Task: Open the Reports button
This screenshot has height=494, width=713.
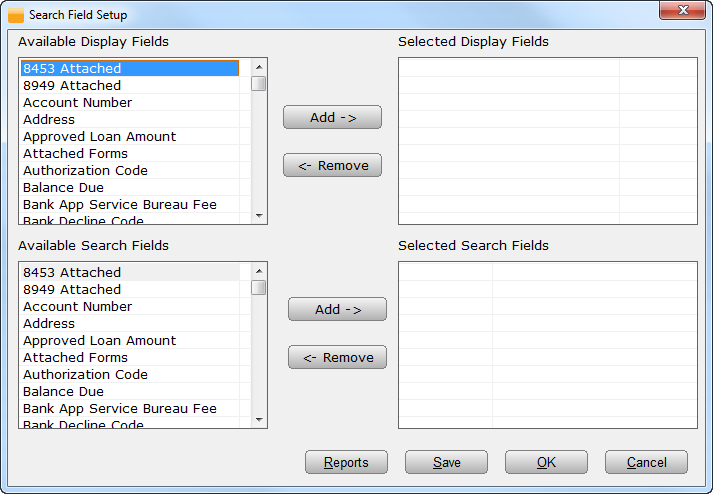Action: tap(346, 462)
